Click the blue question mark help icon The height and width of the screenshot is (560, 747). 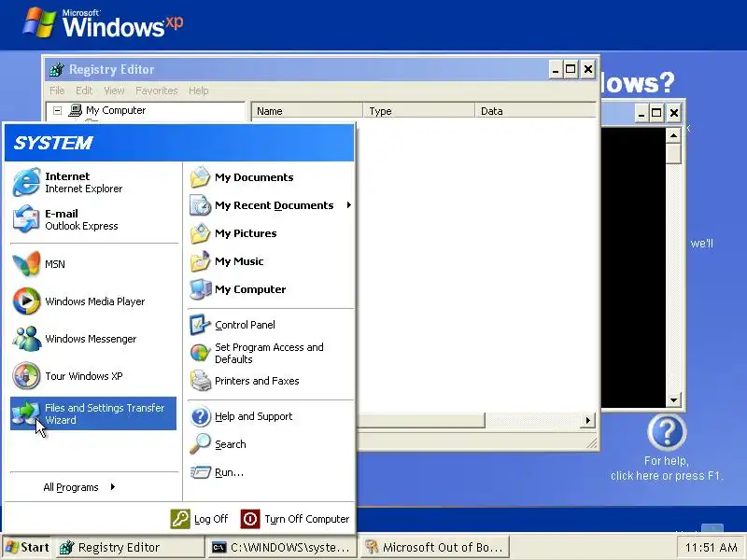tap(667, 432)
